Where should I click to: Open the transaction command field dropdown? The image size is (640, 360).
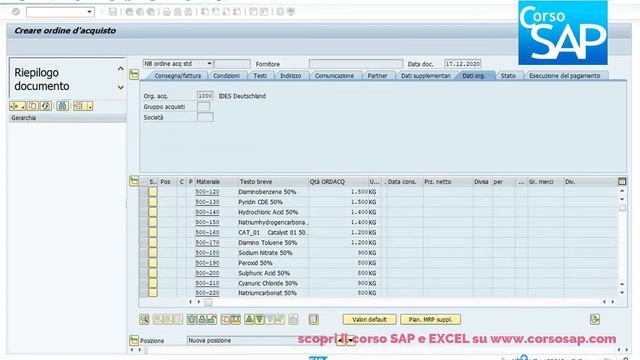89,12
